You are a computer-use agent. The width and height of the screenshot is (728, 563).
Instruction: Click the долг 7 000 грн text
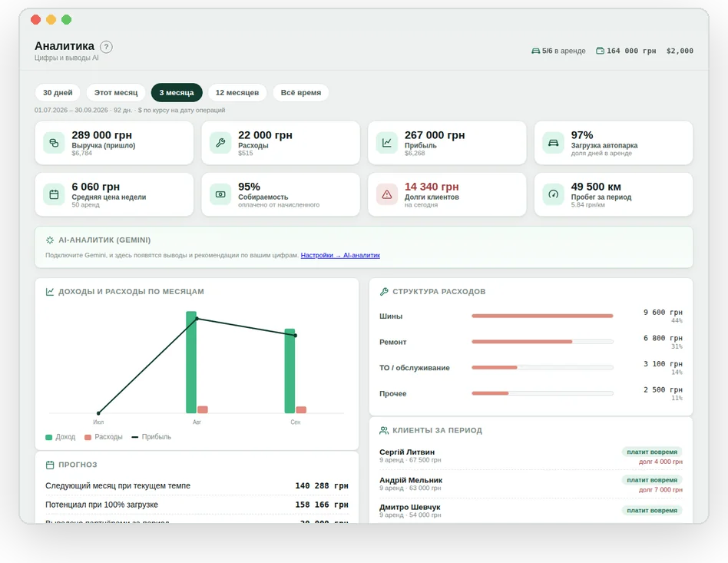pos(660,489)
